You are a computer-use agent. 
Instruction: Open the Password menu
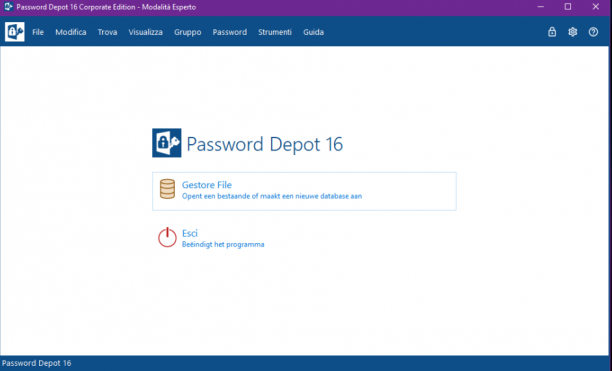pyautogui.click(x=230, y=32)
